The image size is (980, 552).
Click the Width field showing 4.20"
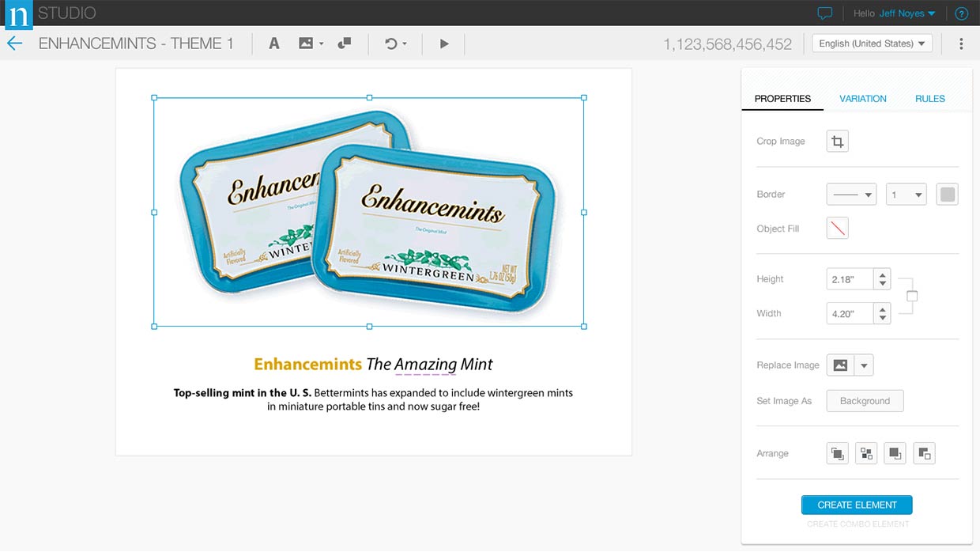click(x=850, y=314)
